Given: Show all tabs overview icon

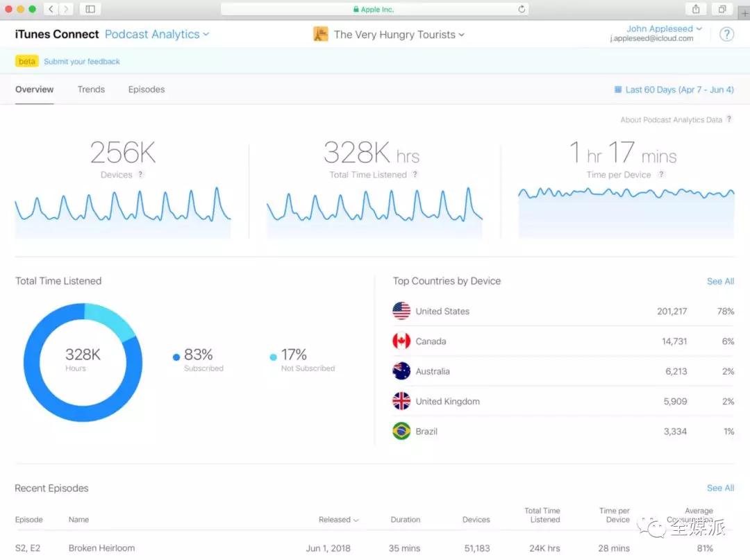Looking at the screenshot, I should pyautogui.click(x=722, y=9).
